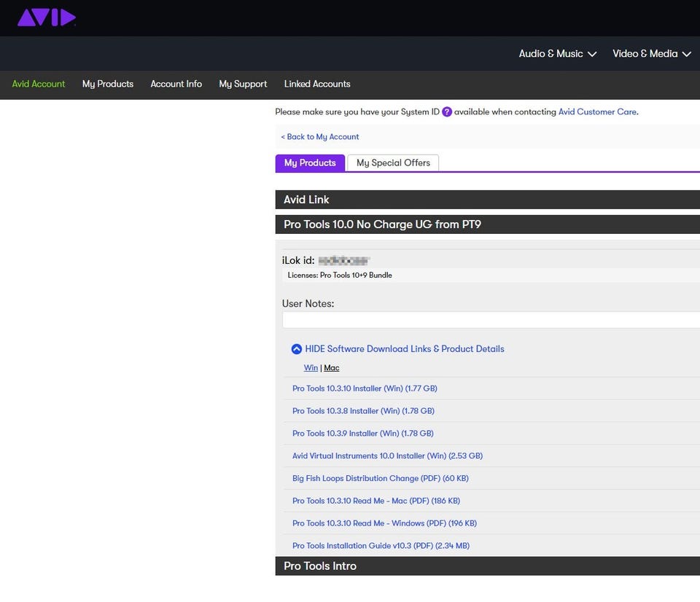
Task: Click inside the User Notes field
Action: pos(489,319)
